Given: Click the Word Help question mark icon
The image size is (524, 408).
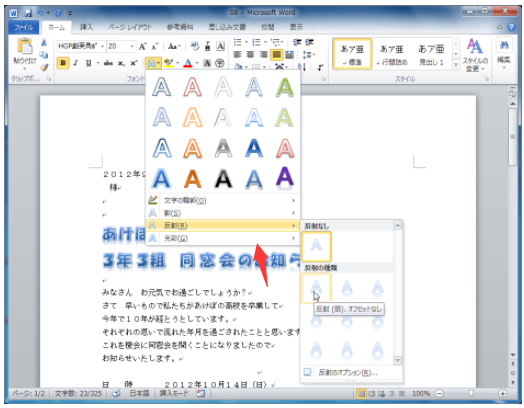Looking at the screenshot, I should point(511,27).
